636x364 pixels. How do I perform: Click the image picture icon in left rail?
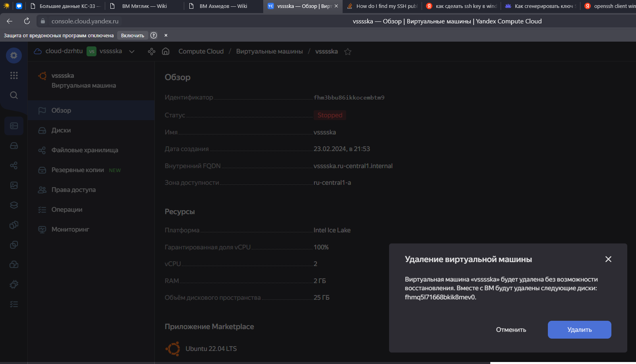point(14,185)
